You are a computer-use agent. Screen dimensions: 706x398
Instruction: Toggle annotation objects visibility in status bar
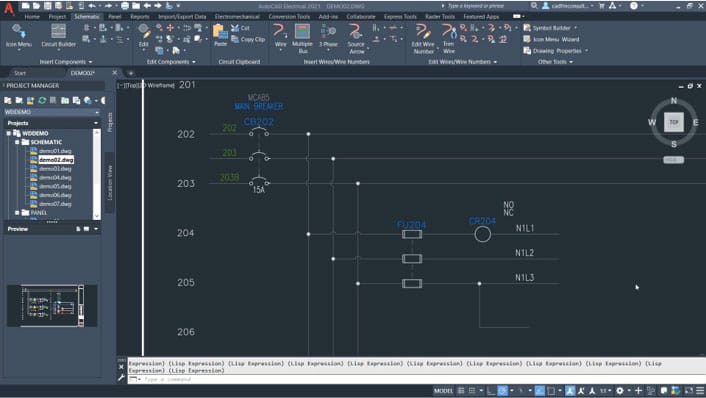click(570, 391)
